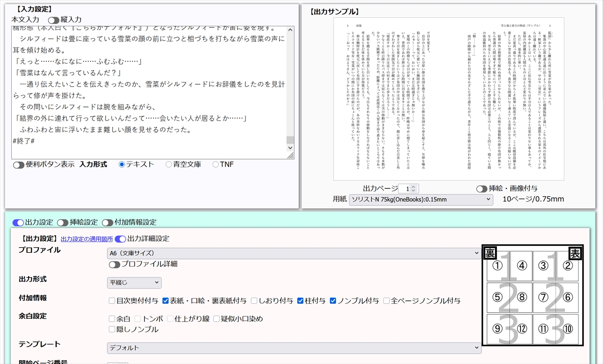Toggle the 縦入力 vertical input switch
Viewport: 603px width, 364px height.
(53, 20)
